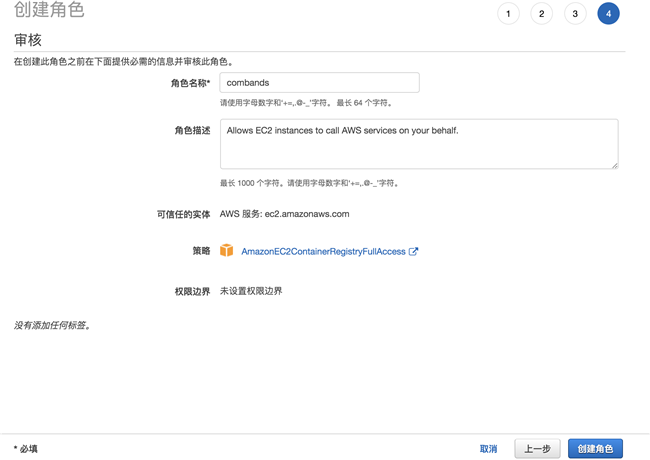Click the orange policy box icon
The image size is (650, 460).
[226, 250]
